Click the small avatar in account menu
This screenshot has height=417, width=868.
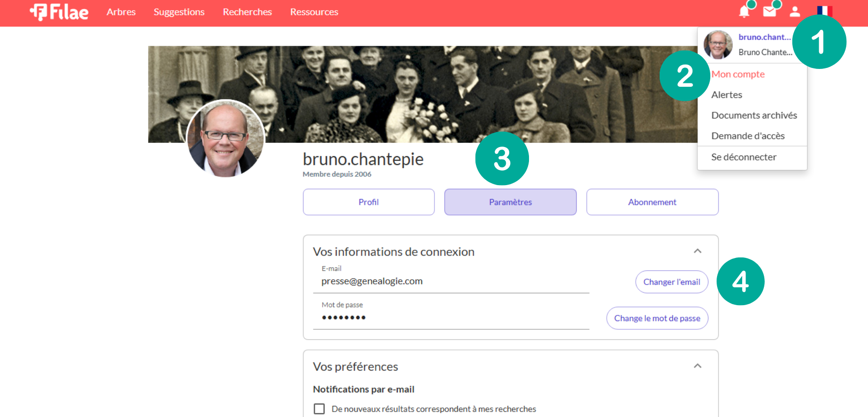point(718,45)
